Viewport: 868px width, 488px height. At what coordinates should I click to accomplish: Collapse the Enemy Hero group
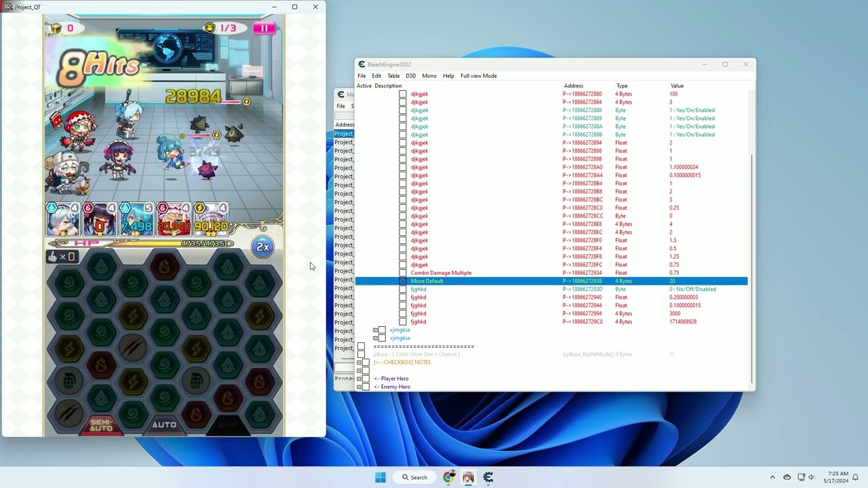point(359,387)
